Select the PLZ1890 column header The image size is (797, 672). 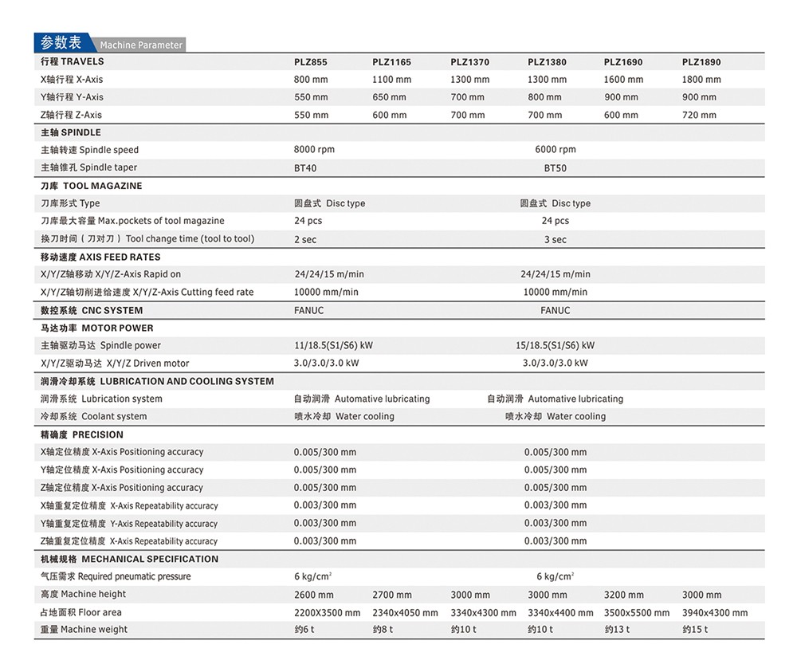click(701, 62)
